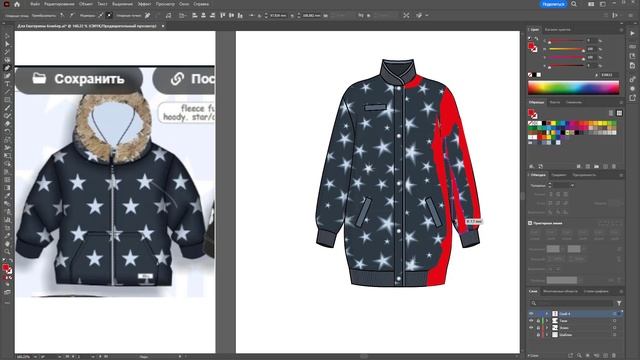Open the Справка menu
640x360 pixels.
click(x=201, y=4)
